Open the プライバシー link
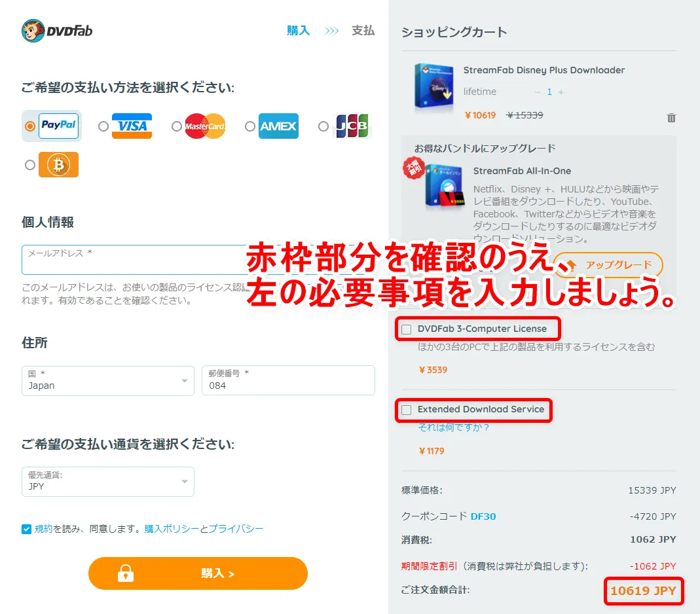This screenshot has width=700, height=614. click(x=236, y=529)
